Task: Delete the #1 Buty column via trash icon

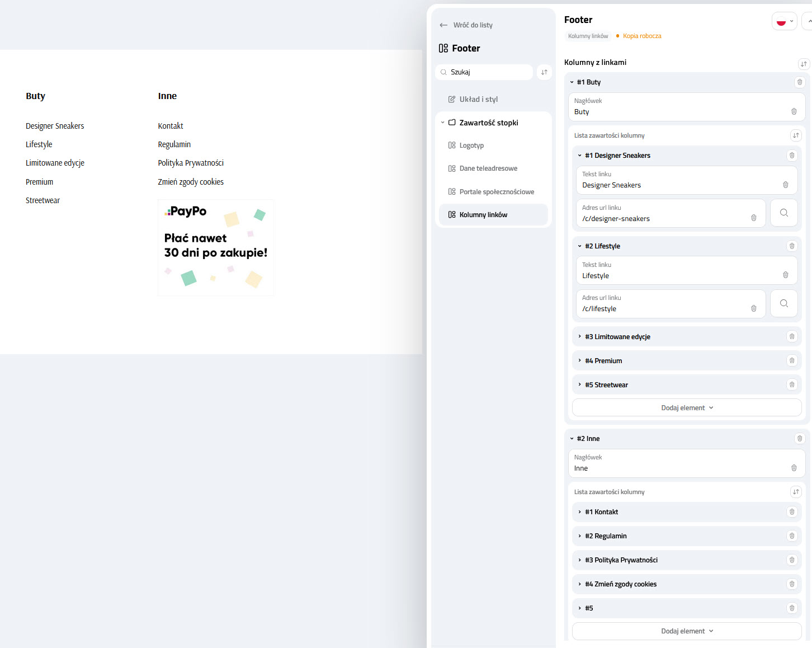Action: point(800,82)
